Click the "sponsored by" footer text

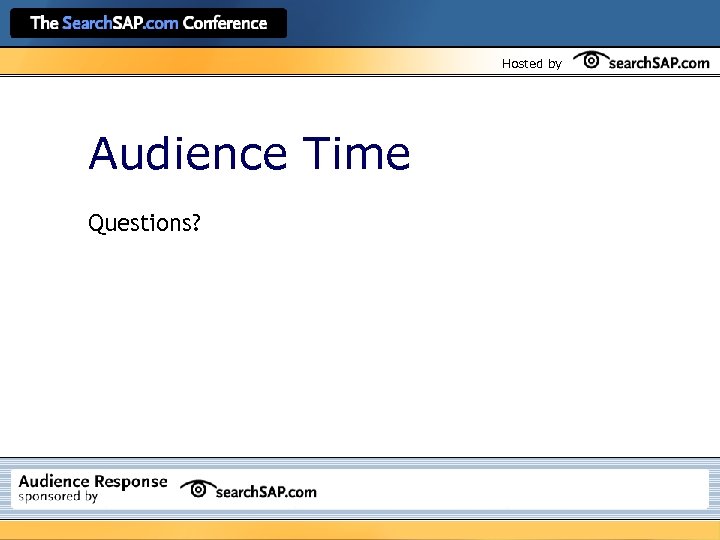58,497
